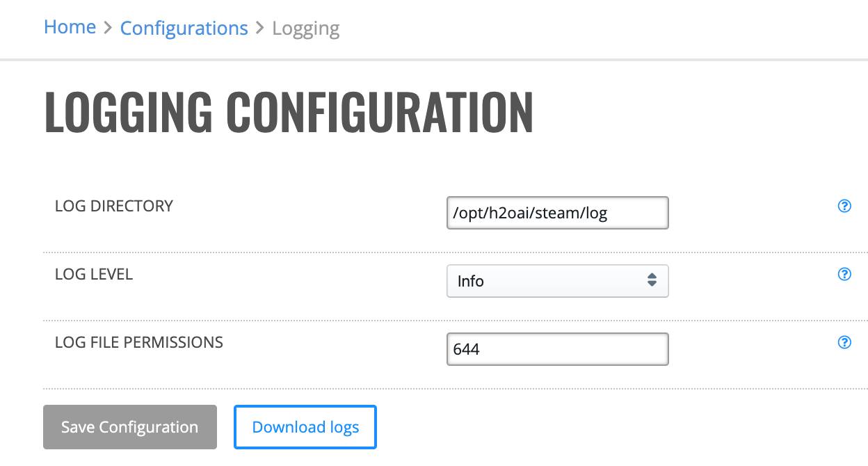Focus the Log File Permissions field showing 644
Viewport: 868px width, 466px height.
click(x=557, y=349)
